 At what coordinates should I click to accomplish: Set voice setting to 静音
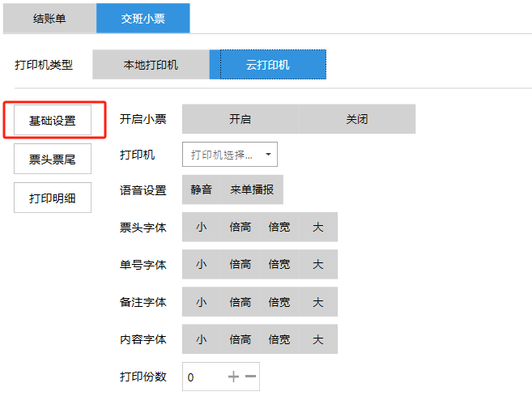[202, 189]
